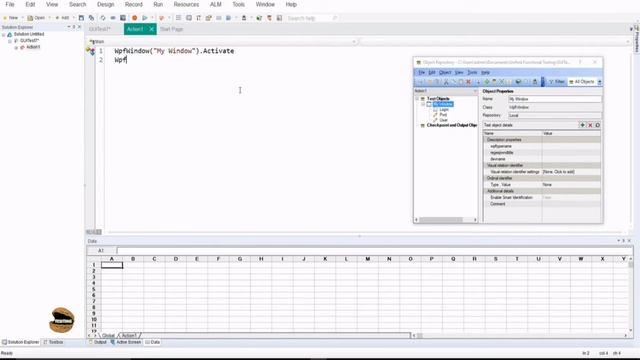Screen dimensions: 640x360
Task: Click the data table formula input bar
Action: [x=374, y=251]
